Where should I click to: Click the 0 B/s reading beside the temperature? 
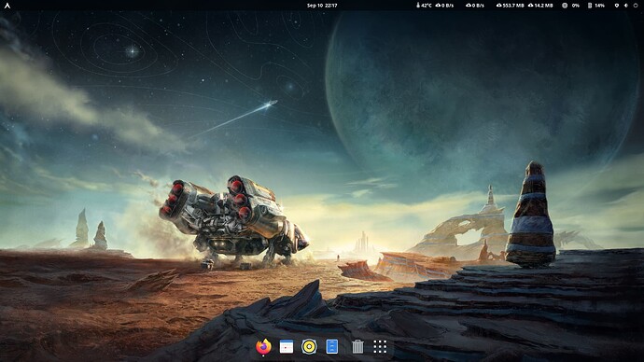click(x=445, y=6)
